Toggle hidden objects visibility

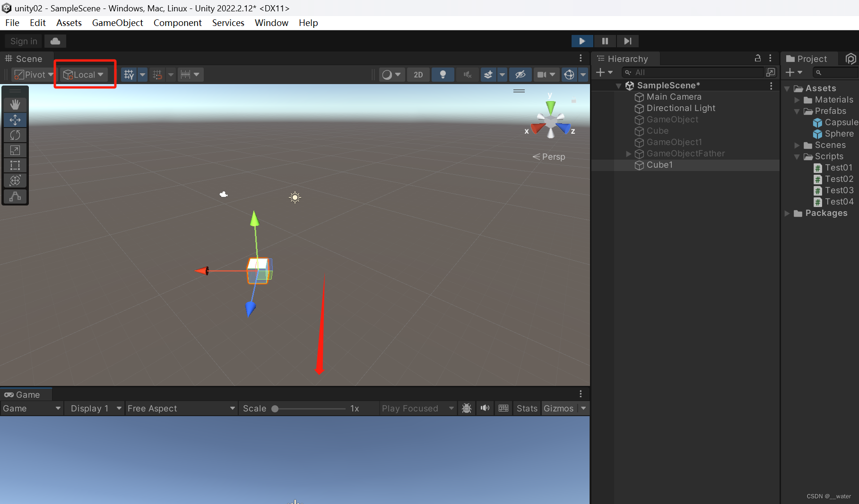(520, 75)
